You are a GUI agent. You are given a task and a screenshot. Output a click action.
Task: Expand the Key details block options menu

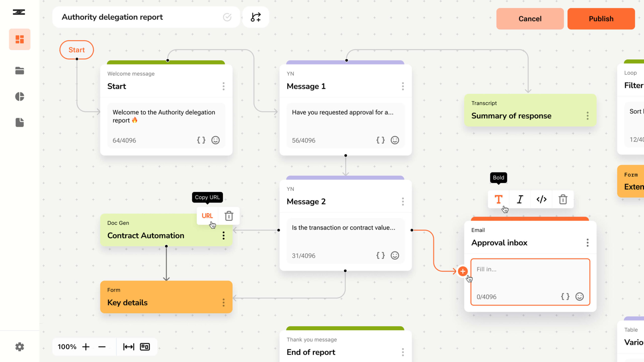(x=223, y=303)
